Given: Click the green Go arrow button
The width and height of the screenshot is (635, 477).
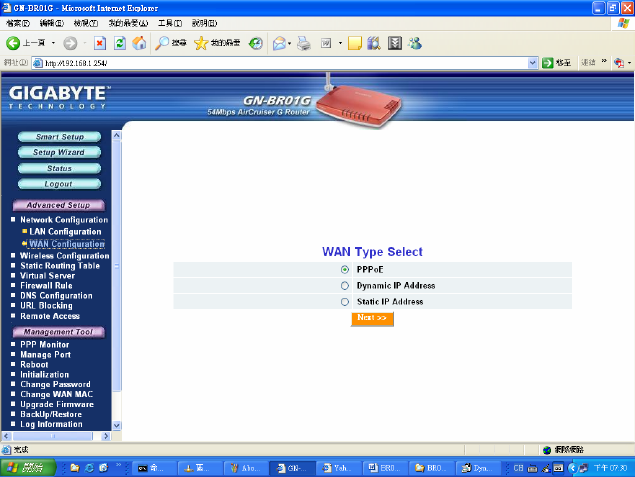Looking at the screenshot, I should [x=548, y=63].
